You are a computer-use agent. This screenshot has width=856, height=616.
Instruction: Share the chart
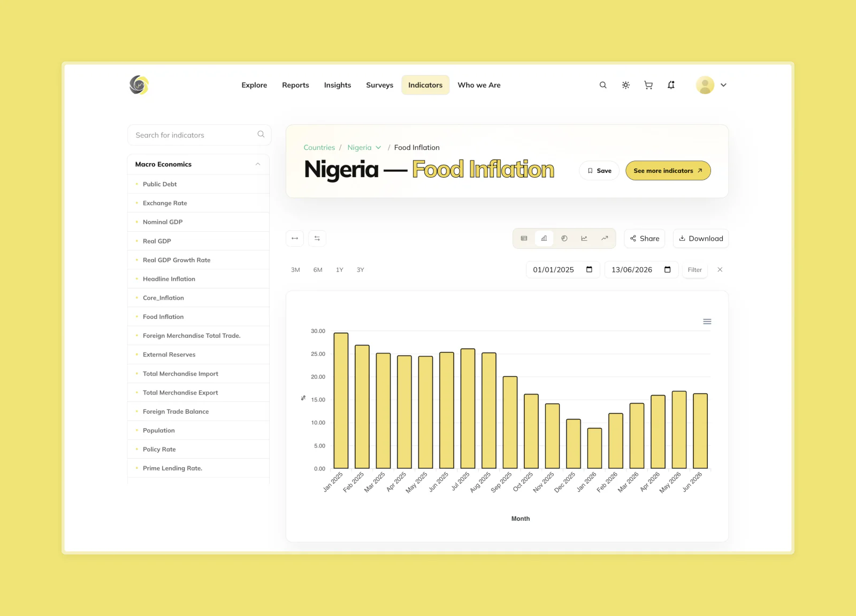coord(645,239)
